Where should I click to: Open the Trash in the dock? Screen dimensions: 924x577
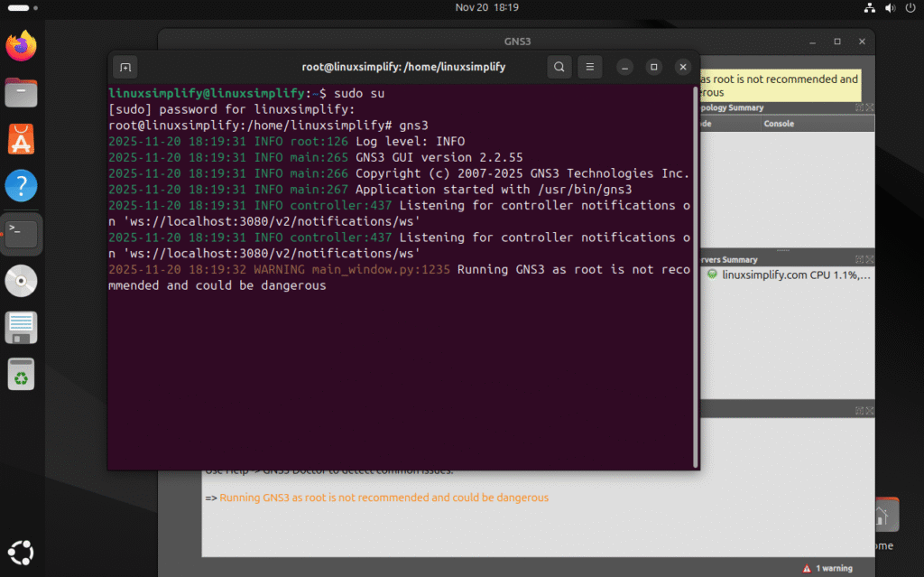pos(21,374)
